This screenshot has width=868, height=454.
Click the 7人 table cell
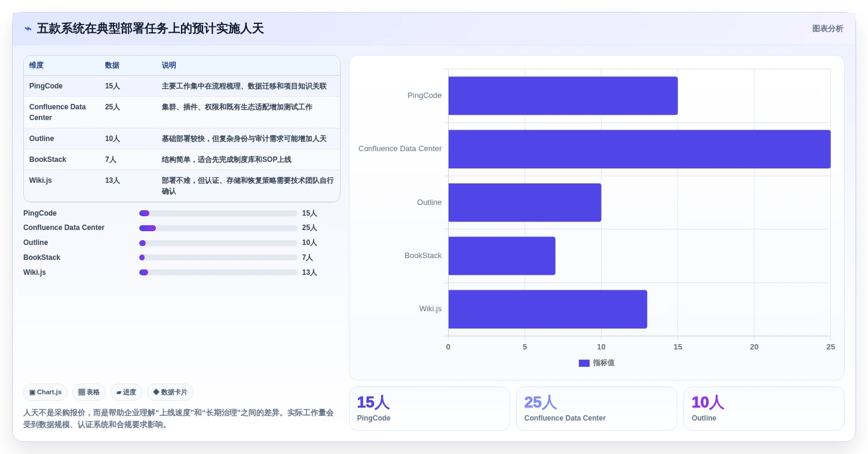[111, 159]
